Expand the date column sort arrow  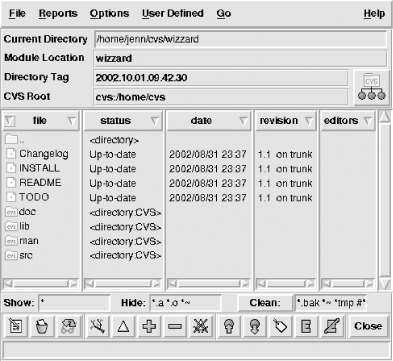pos(244,121)
